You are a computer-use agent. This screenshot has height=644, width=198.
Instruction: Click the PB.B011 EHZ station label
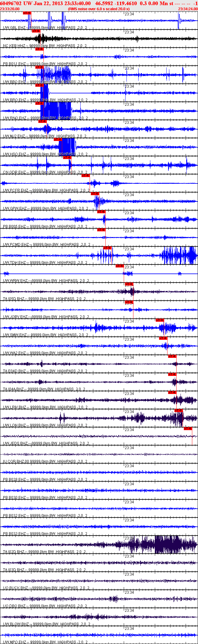45,64
